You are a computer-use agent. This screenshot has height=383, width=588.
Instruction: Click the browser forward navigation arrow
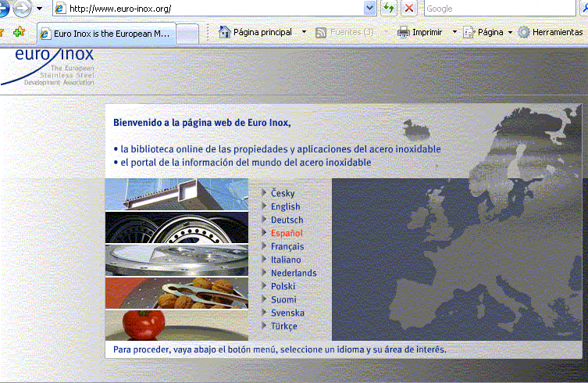pos(21,9)
